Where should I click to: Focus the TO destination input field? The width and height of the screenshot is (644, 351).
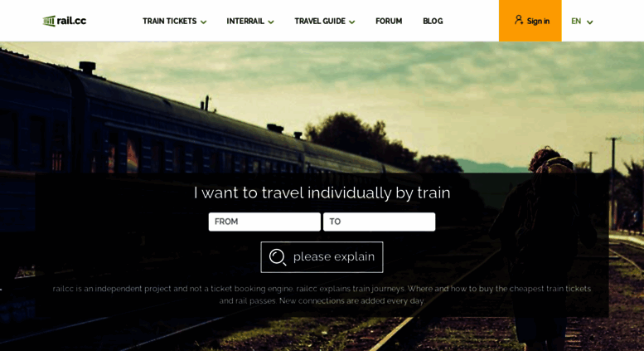pos(379,222)
